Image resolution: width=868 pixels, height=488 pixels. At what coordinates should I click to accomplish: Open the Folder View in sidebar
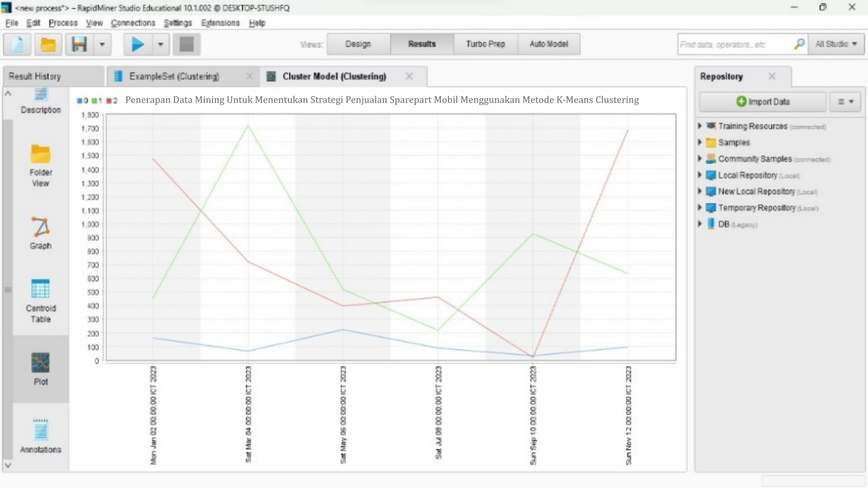[40, 165]
